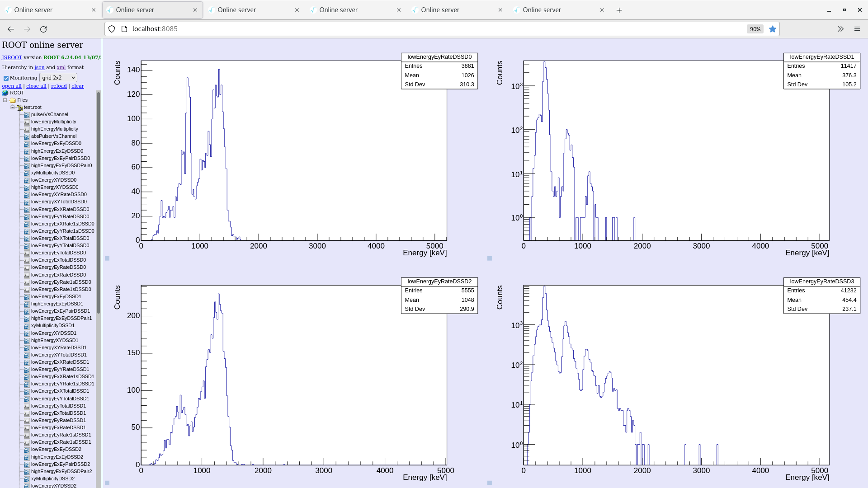The image size is (868, 488).
Task: Select the xyMultiplicityDSSD1 histogram icon
Action: coord(27,325)
